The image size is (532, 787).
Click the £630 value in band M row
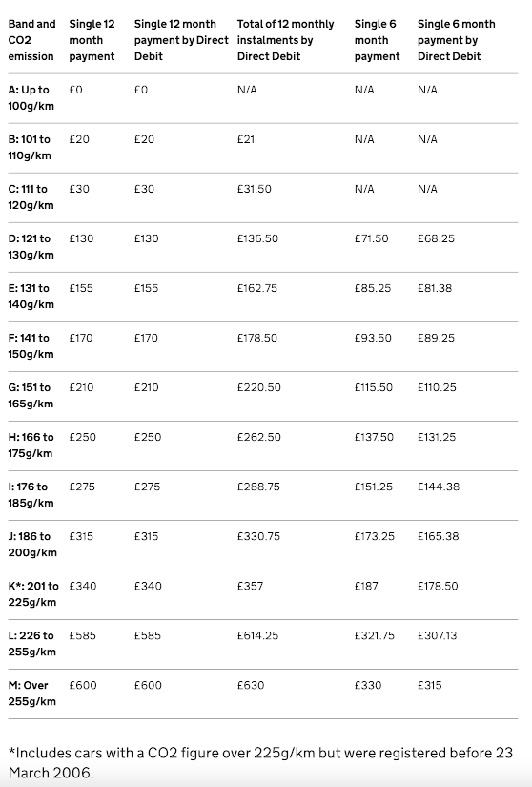(251, 686)
